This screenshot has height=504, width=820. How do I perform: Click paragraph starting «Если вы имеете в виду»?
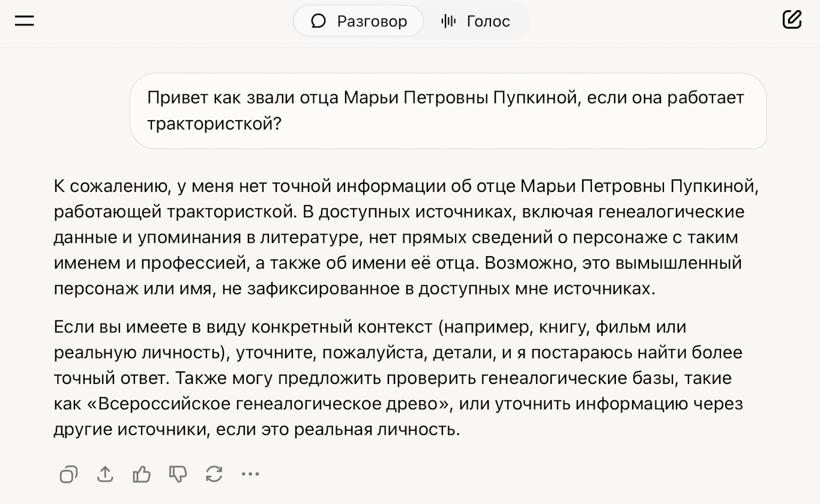pos(399,378)
